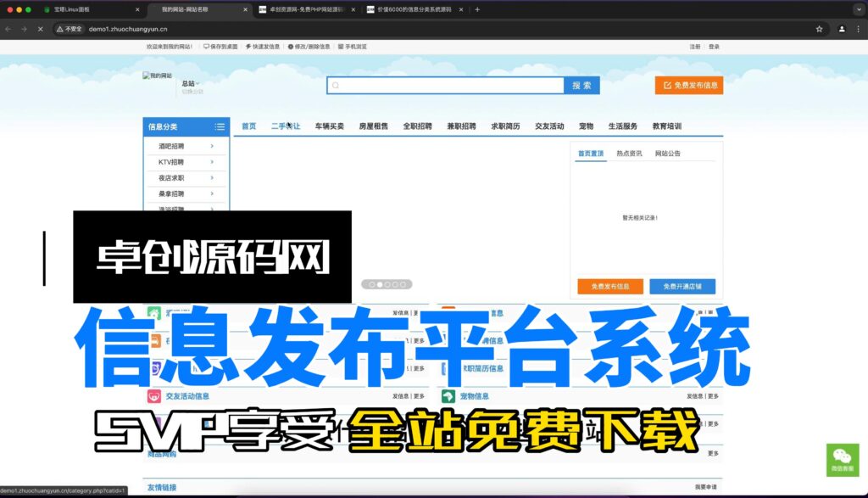The height and width of the screenshot is (498, 868).
Task: Open 修改/删除信息 in the top bar
Action: click(x=309, y=47)
